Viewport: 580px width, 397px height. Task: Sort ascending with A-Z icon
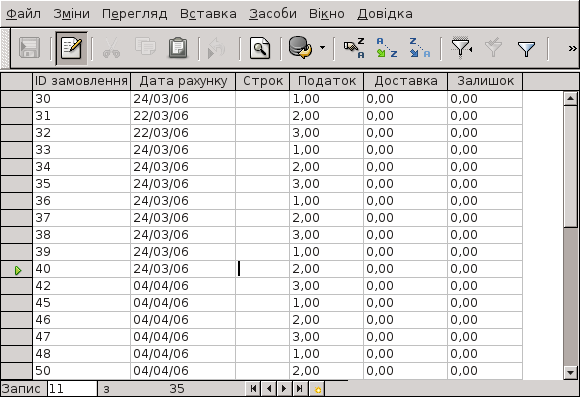(387, 48)
